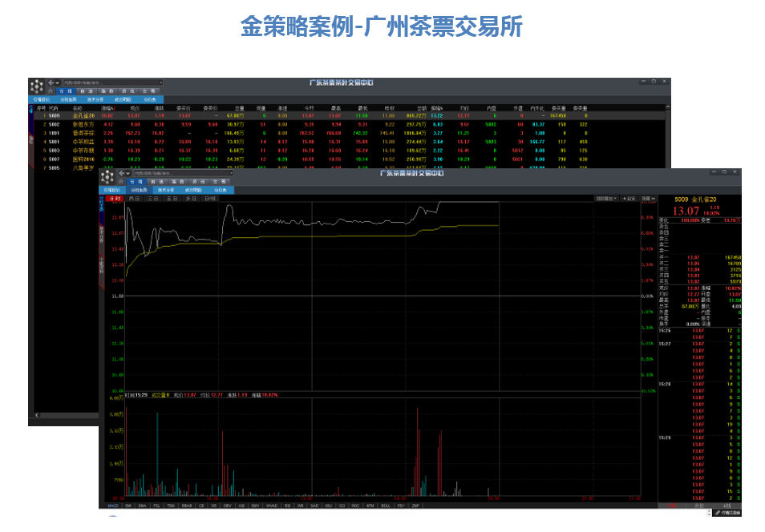Enable the BOLL indicator

click(x=386, y=506)
